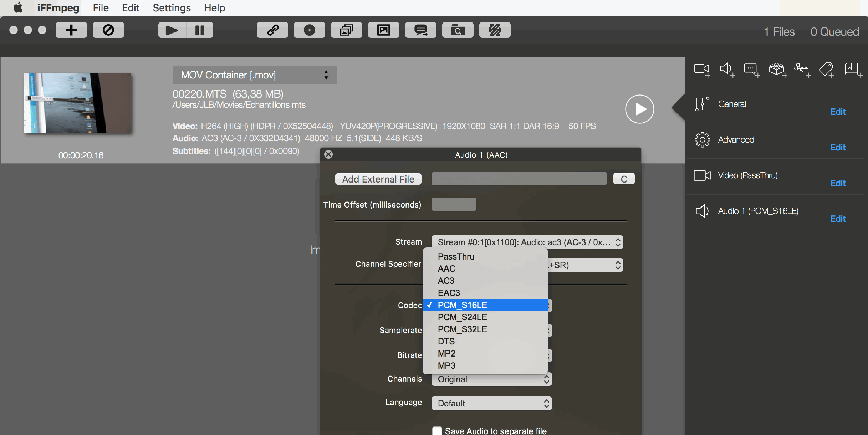Image resolution: width=868 pixels, height=435 pixels.
Task: Click Edit next to Video (PassThru)
Action: tap(837, 183)
